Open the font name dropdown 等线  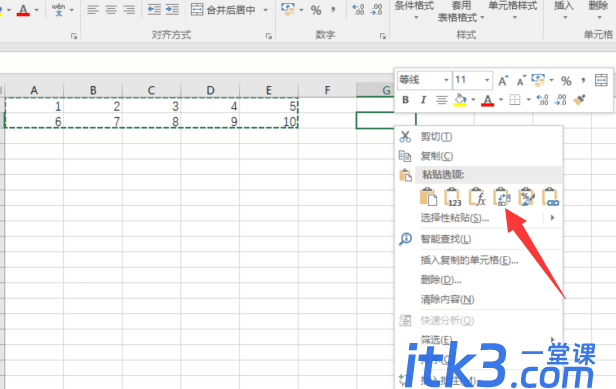click(x=424, y=80)
